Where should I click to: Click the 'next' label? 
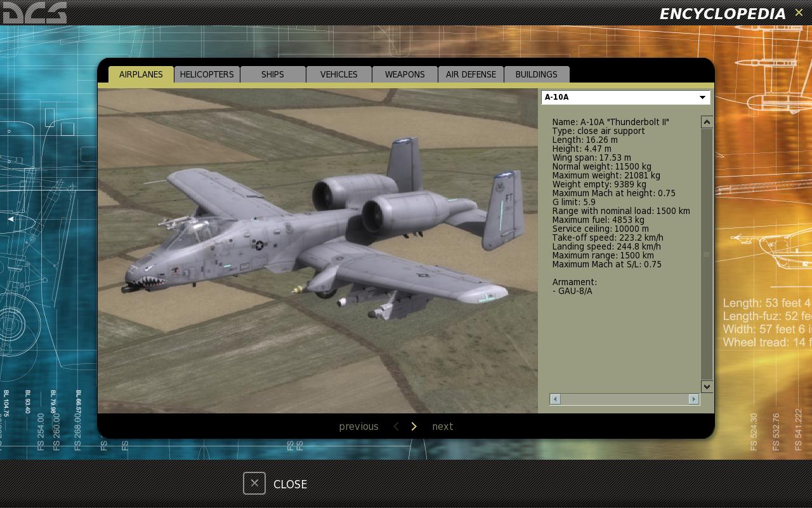(443, 427)
